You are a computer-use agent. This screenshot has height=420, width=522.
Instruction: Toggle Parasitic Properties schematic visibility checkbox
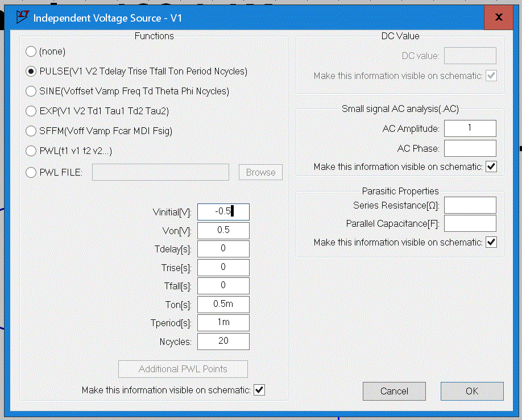pyautogui.click(x=492, y=243)
